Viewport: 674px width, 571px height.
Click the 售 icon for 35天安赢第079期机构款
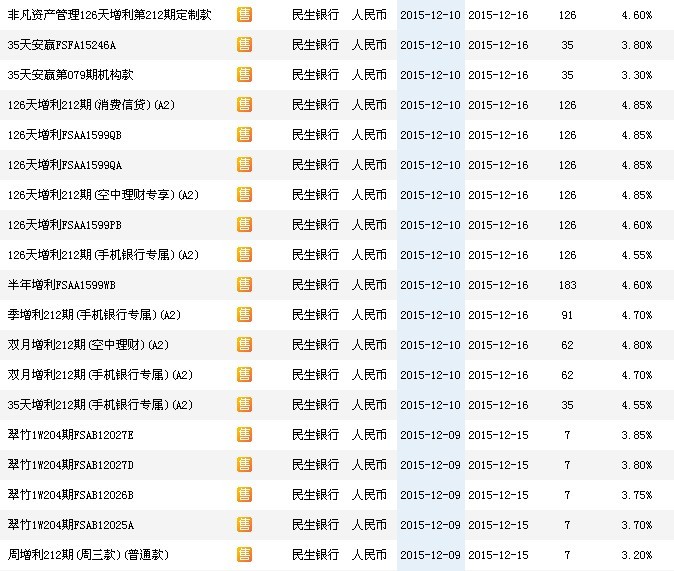pyautogui.click(x=244, y=75)
